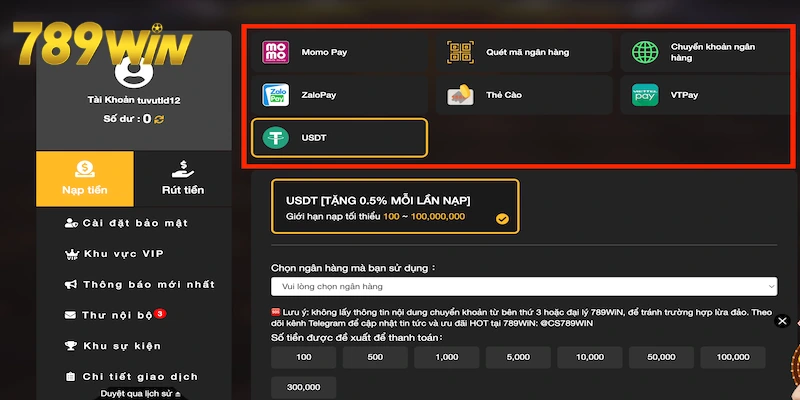The height and width of the screenshot is (400, 800).
Task: Click the clipboard transaction details icon
Action: [70, 377]
